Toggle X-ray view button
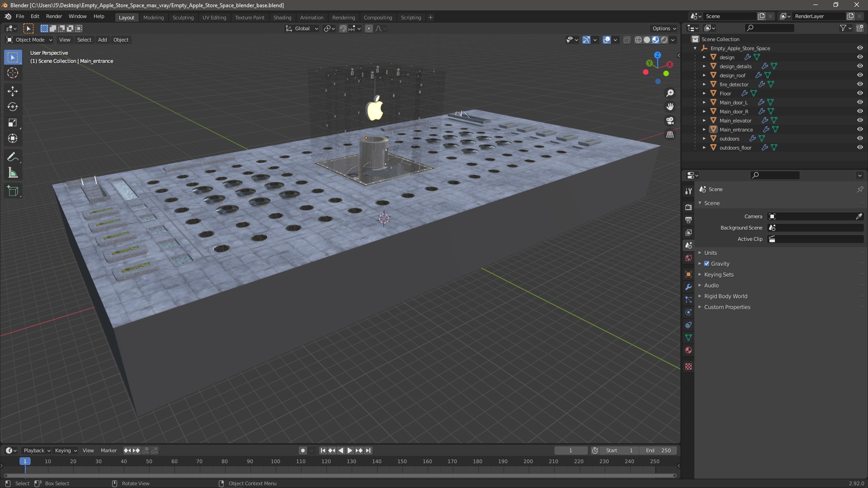 [627, 40]
